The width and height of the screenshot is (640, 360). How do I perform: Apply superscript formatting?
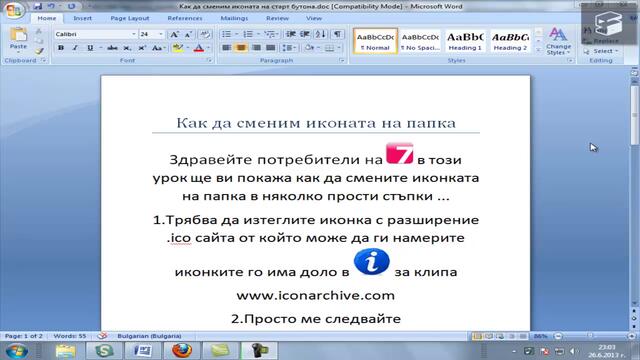(142, 48)
